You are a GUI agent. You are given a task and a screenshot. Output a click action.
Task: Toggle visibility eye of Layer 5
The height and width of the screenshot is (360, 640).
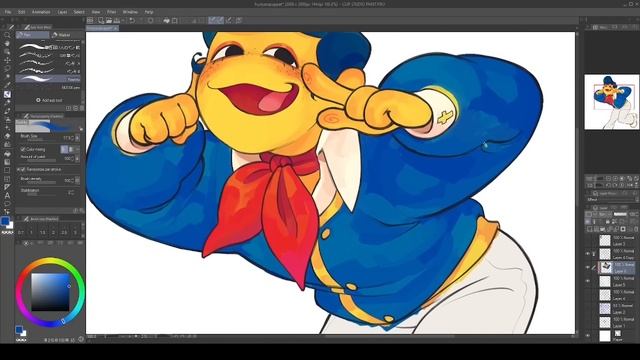588,281
